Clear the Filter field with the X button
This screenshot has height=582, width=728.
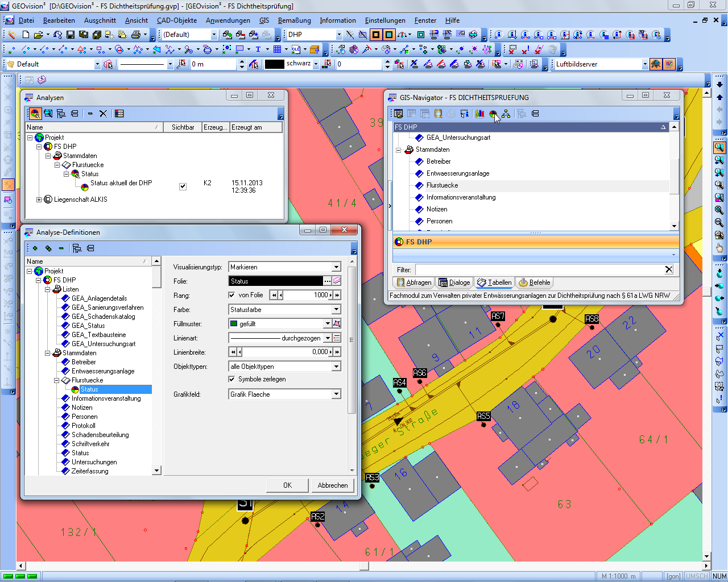669,269
